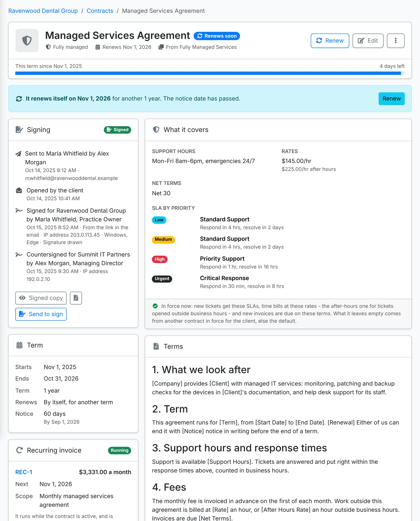This screenshot has height=521, width=420.
Task: Click the signature icon beside Countersigned for Summit
Action: [x=19, y=255]
